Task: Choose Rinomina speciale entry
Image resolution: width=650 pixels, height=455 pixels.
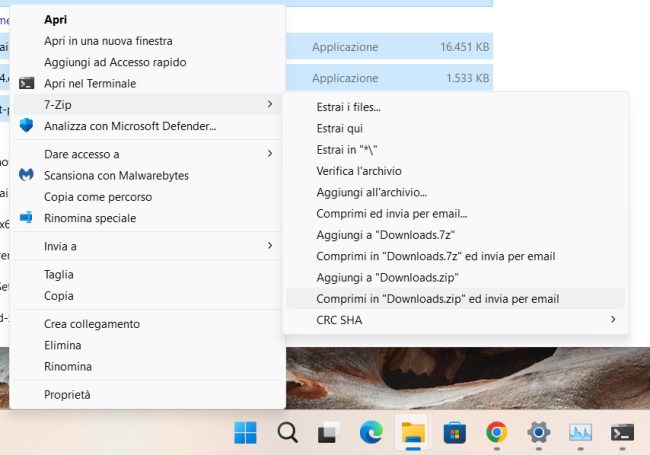Action: pos(90,218)
